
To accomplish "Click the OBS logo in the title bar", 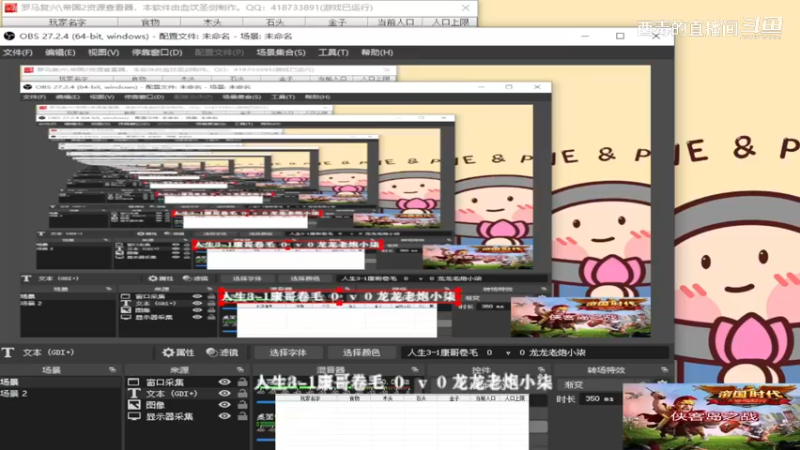I will click(x=9, y=36).
